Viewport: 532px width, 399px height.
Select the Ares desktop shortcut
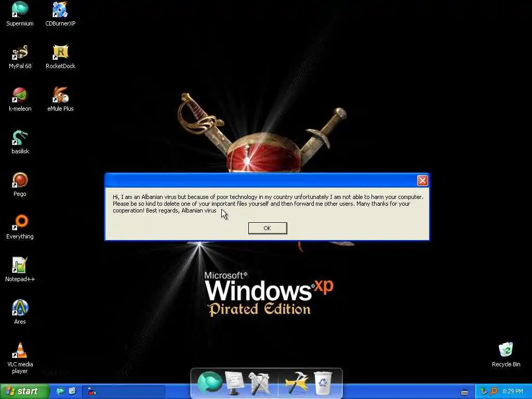click(20, 312)
